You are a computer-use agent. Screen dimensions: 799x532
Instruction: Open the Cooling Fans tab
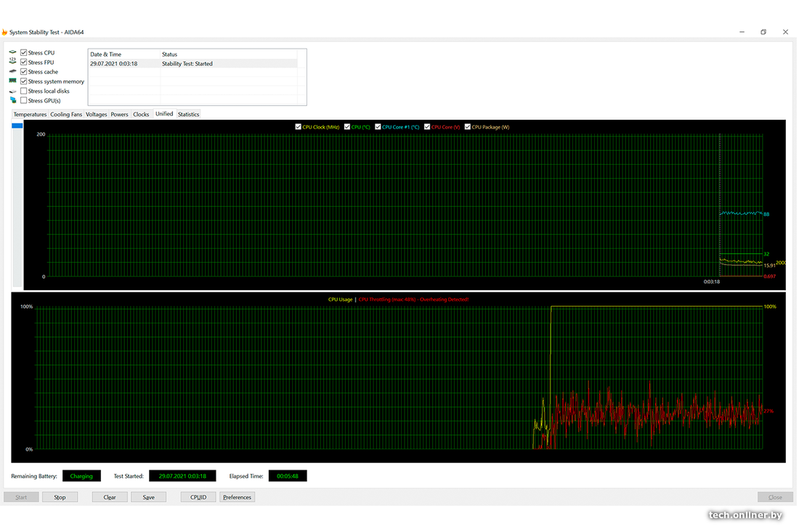66,115
